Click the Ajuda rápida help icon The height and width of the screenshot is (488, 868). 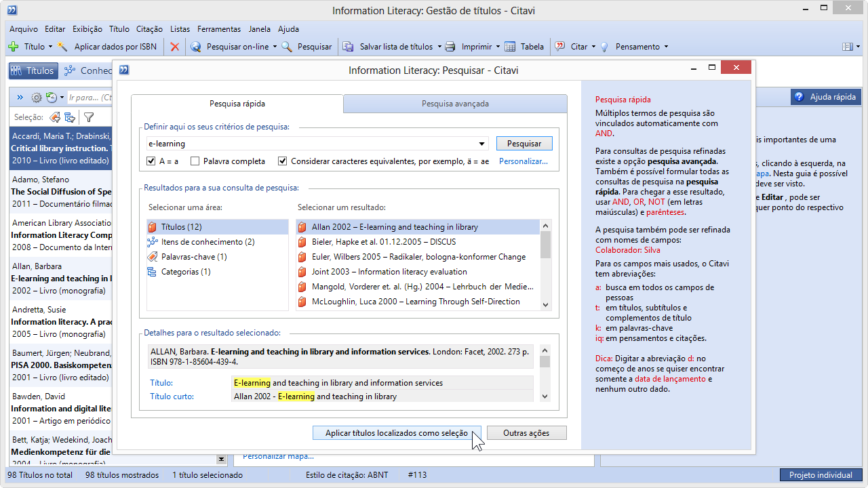pos(800,97)
